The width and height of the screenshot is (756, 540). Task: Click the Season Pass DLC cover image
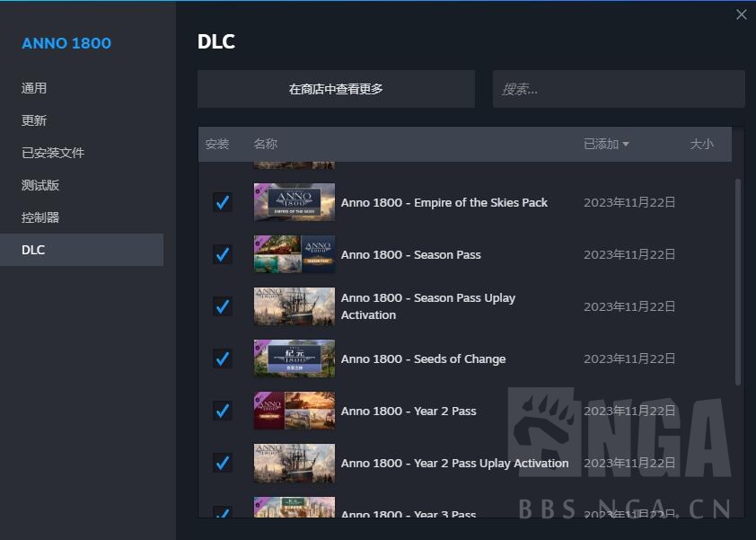click(294, 254)
